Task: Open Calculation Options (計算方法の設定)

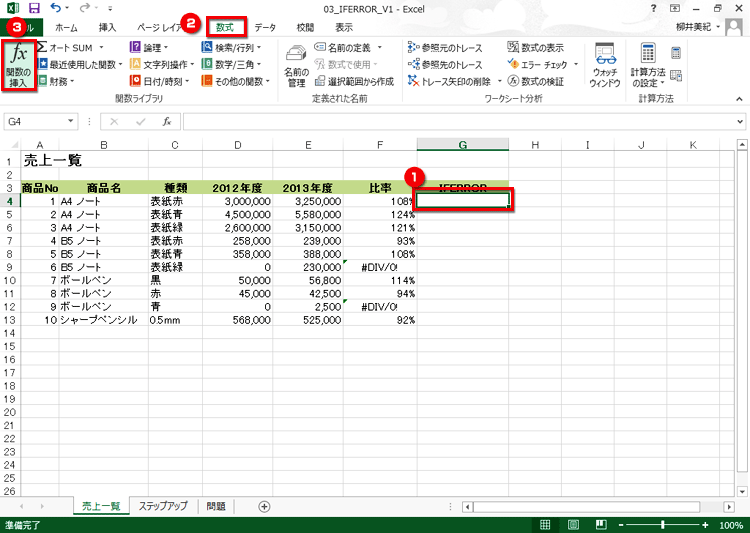Action: (x=648, y=65)
